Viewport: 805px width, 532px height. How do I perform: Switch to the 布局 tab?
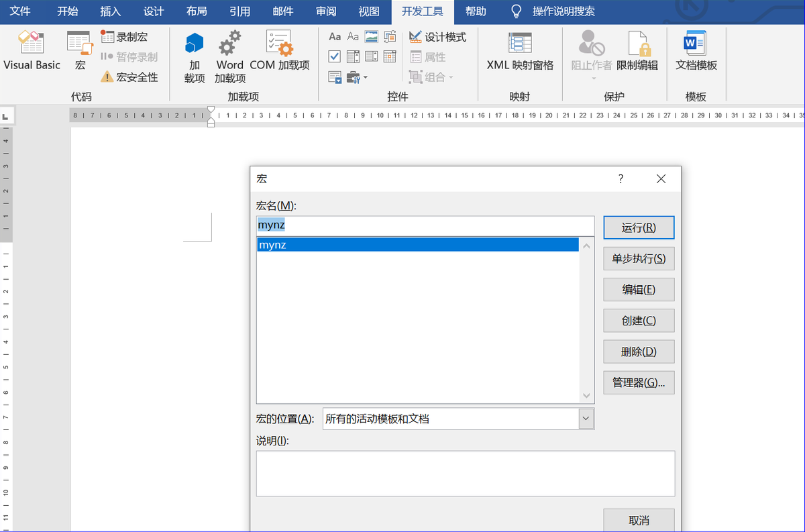pyautogui.click(x=197, y=11)
